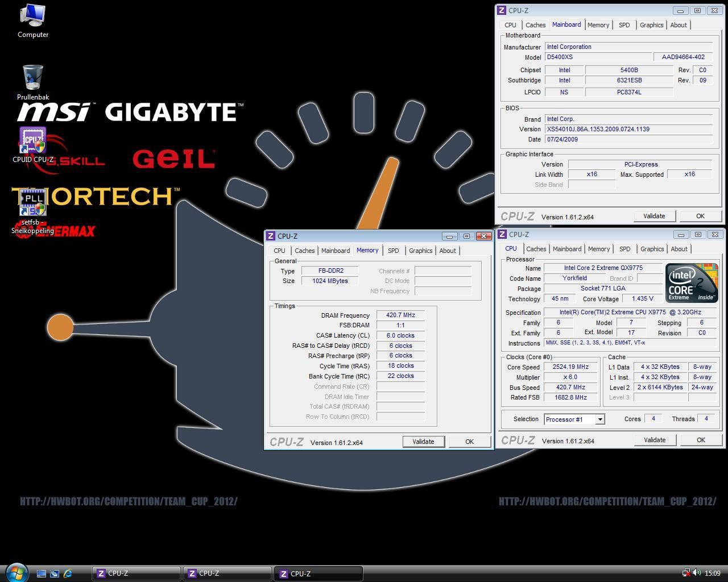Click the network status tray icon

686,573
